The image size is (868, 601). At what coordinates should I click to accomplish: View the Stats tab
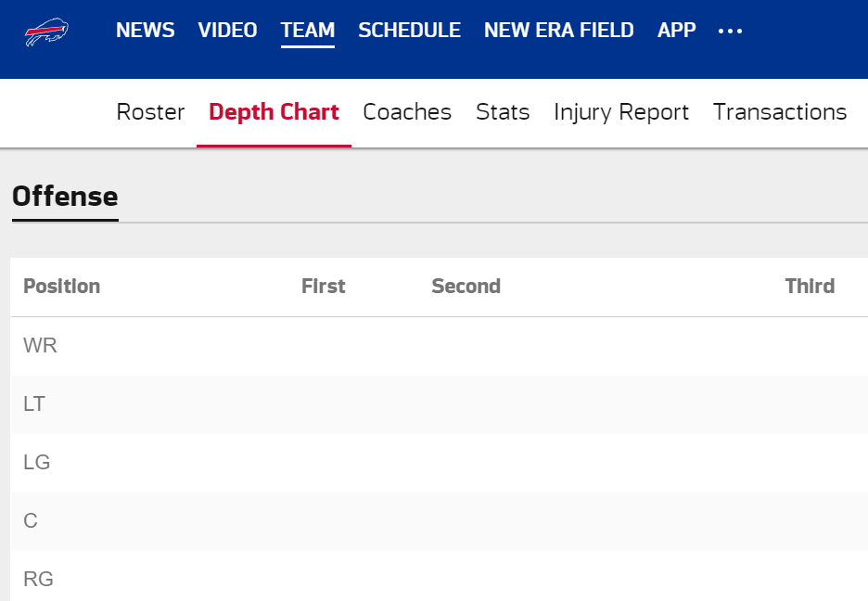[x=503, y=112]
